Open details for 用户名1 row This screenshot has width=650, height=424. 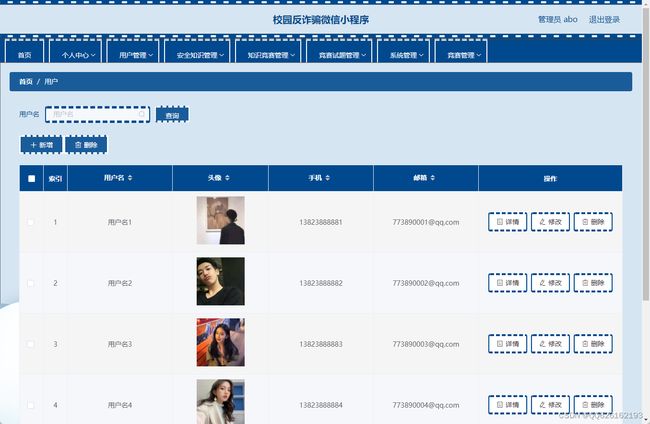point(507,222)
